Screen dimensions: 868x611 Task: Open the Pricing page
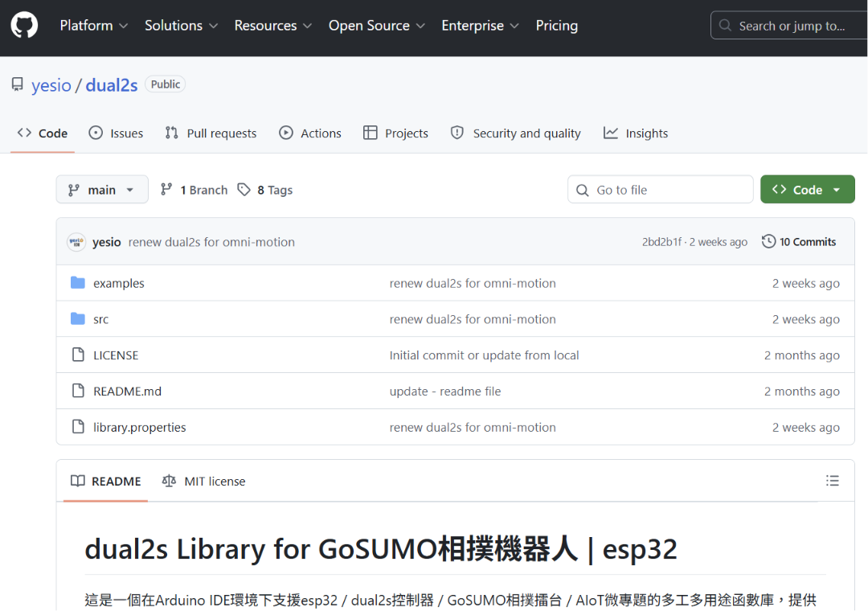point(556,26)
